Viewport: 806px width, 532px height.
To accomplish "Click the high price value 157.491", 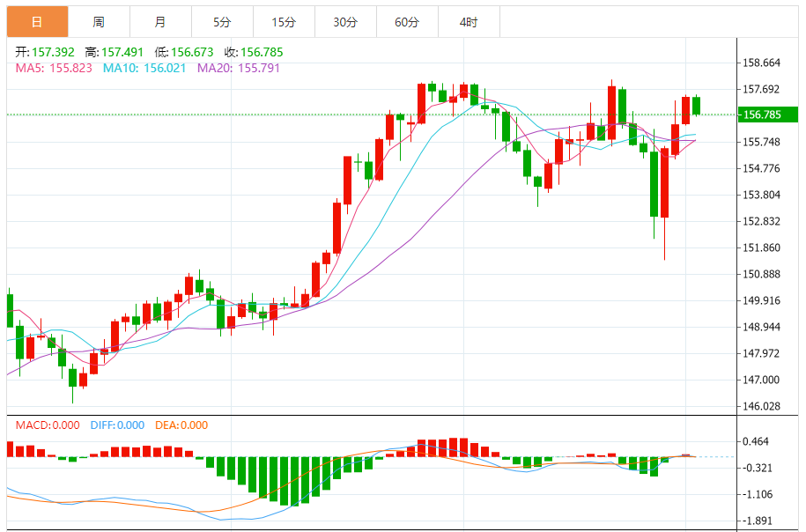I will [122, 52].
